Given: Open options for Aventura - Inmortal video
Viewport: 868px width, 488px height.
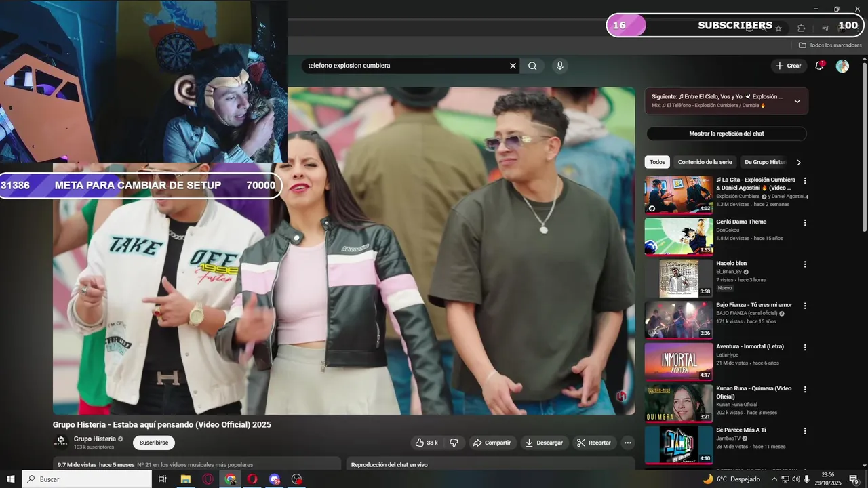Looking at the screenshot, I should click(805, 348).
